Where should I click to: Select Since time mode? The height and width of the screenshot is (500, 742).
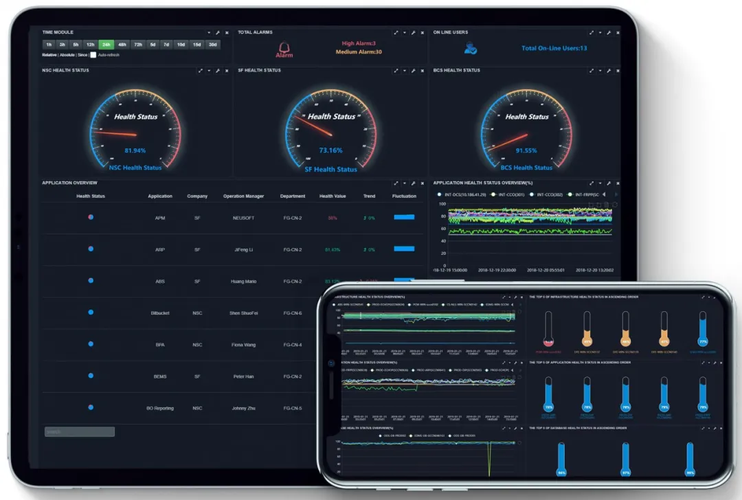click(82, 55)
